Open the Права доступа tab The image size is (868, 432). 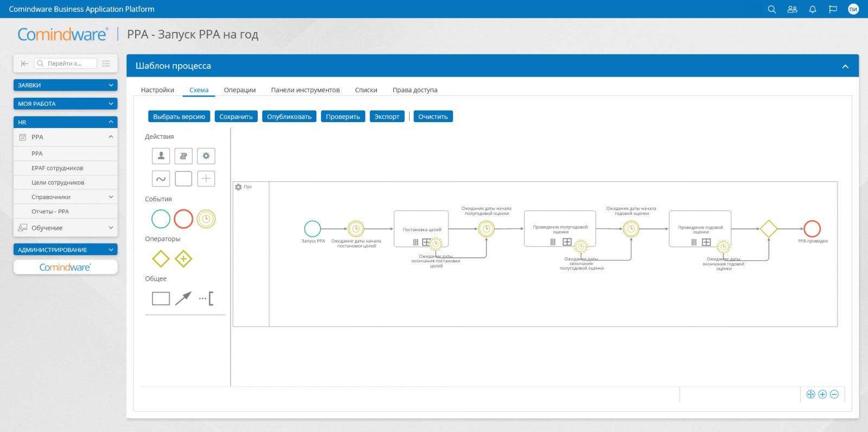coord(414,90)
